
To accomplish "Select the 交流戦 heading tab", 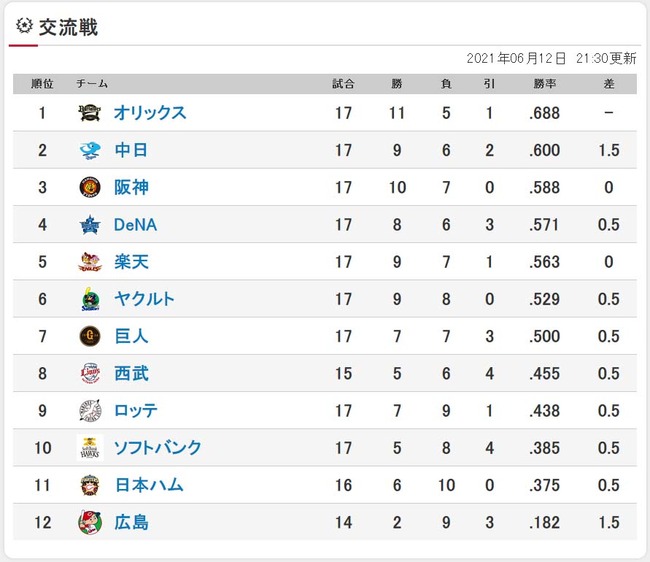I will (x=68, y=27).
